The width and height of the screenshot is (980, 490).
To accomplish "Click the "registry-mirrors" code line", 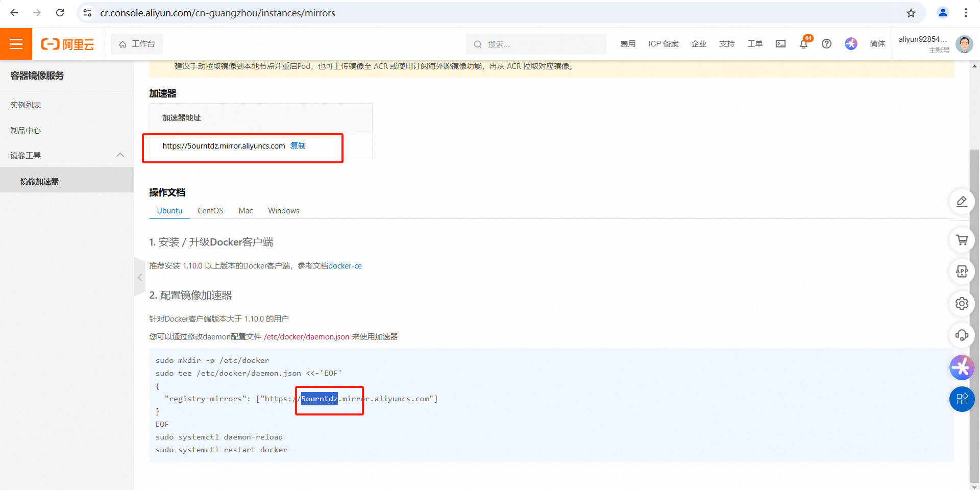I will tap(301, 399).
